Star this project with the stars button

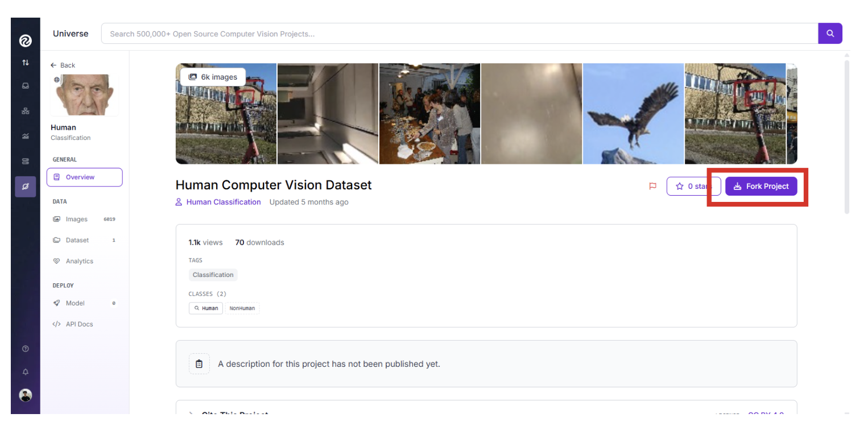tap(693, 186)
